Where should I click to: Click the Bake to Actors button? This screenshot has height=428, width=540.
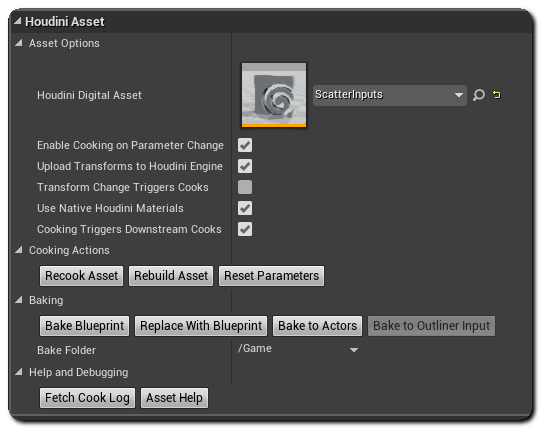[318, 326]
